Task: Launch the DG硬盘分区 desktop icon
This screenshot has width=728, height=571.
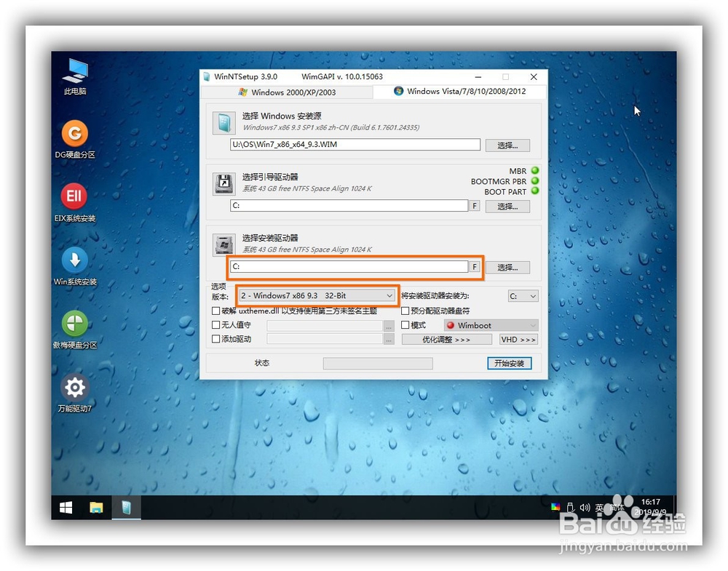Action: [x=75, y=139]
